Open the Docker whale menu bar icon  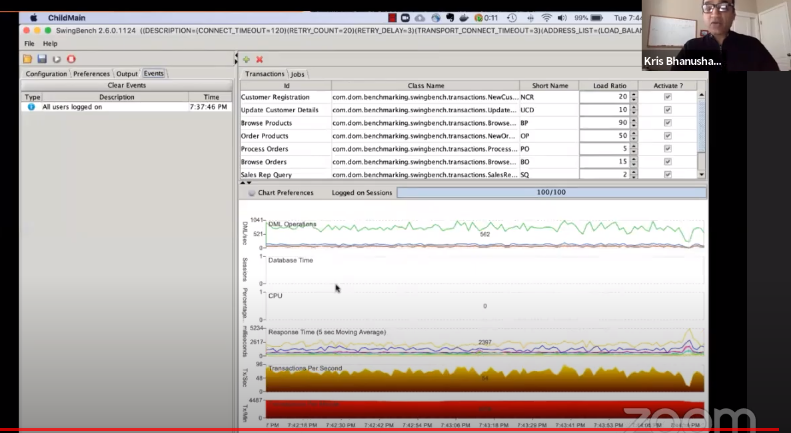click(x=464, y=18)
